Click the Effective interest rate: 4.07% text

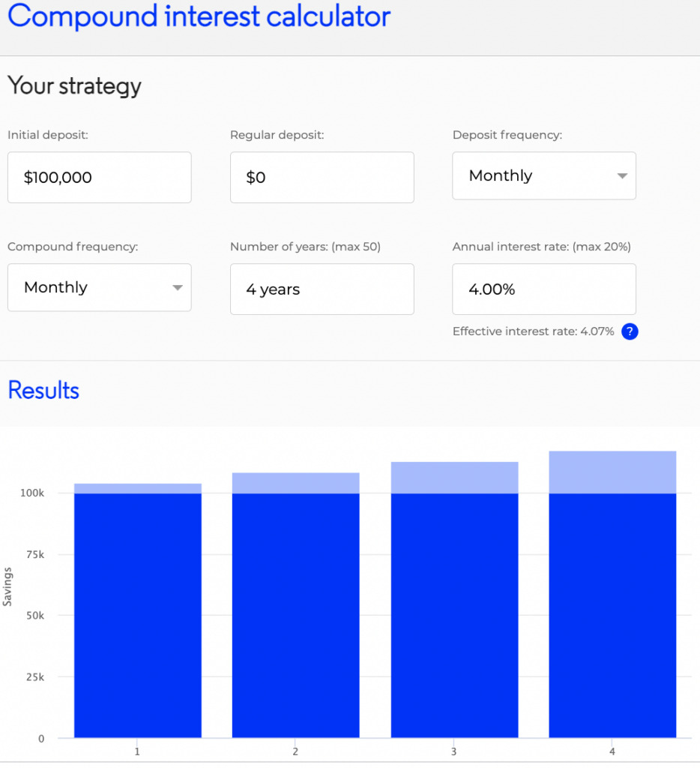[x=533, y=331]
